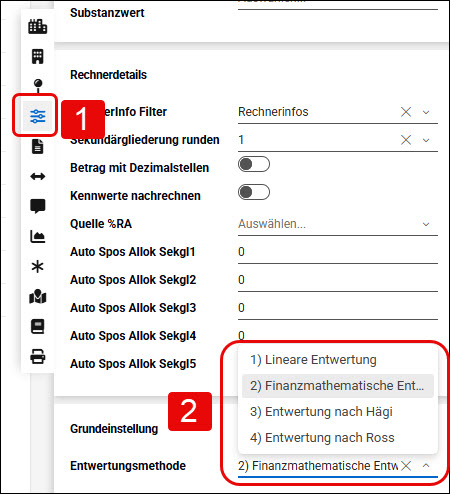Click the Rechnerdetails section heading

coord(108,75)
